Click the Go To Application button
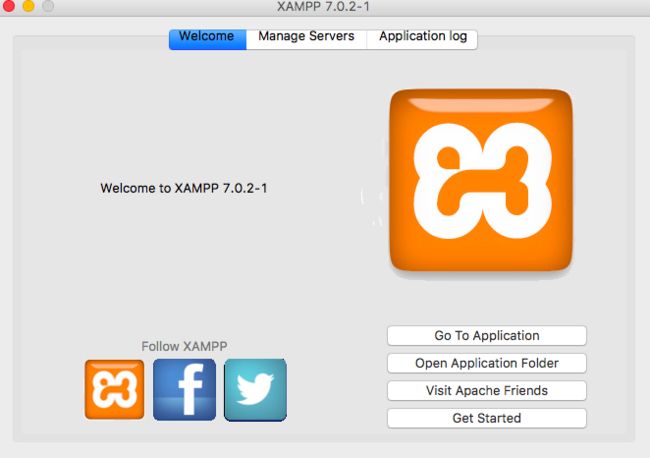 click(487, 336)
